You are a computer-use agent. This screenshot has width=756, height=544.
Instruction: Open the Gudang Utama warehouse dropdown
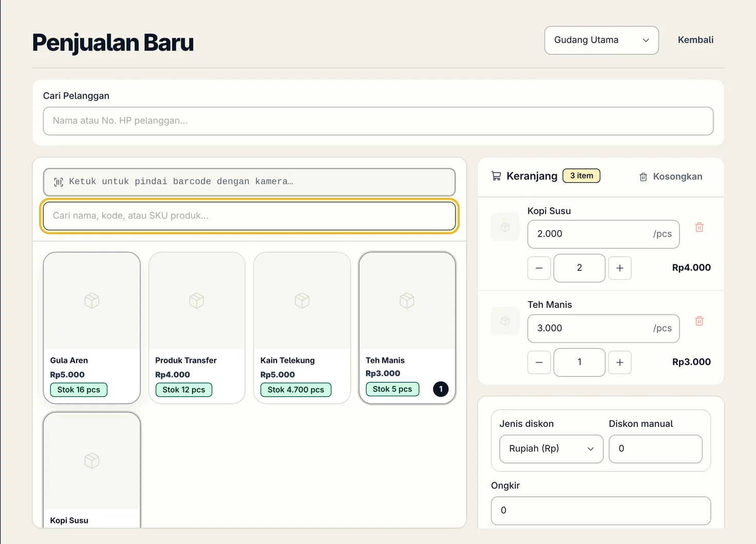click(x=601, y=40)
